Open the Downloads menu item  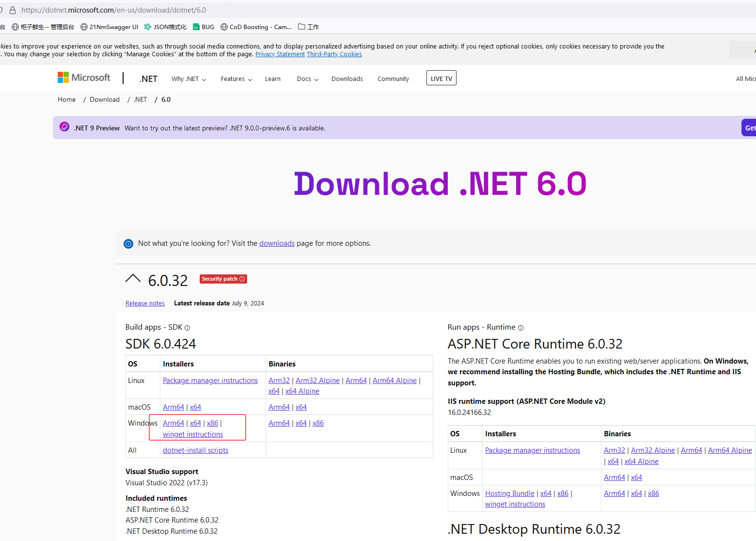click(x=346, y=79)
